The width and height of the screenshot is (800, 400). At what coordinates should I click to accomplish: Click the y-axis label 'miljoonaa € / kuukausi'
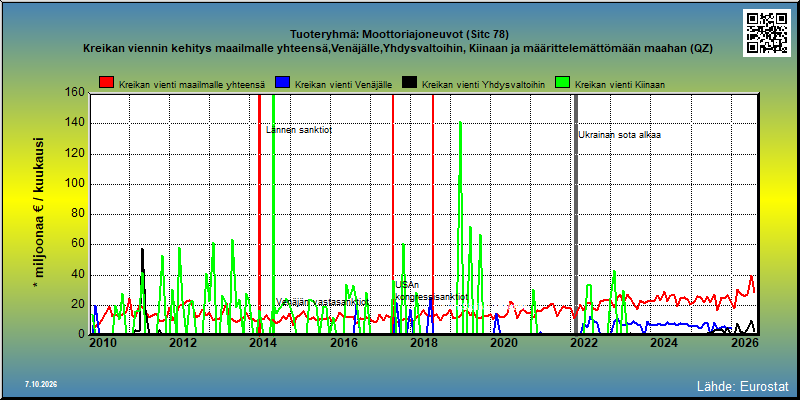coord(39,213)
